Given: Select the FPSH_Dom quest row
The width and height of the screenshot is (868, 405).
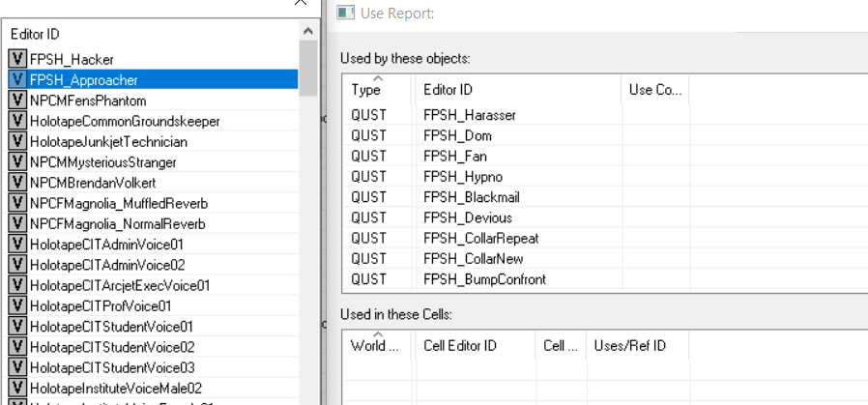Looking at the screenshot, I should pyautogui.click(x=604, y=135).
